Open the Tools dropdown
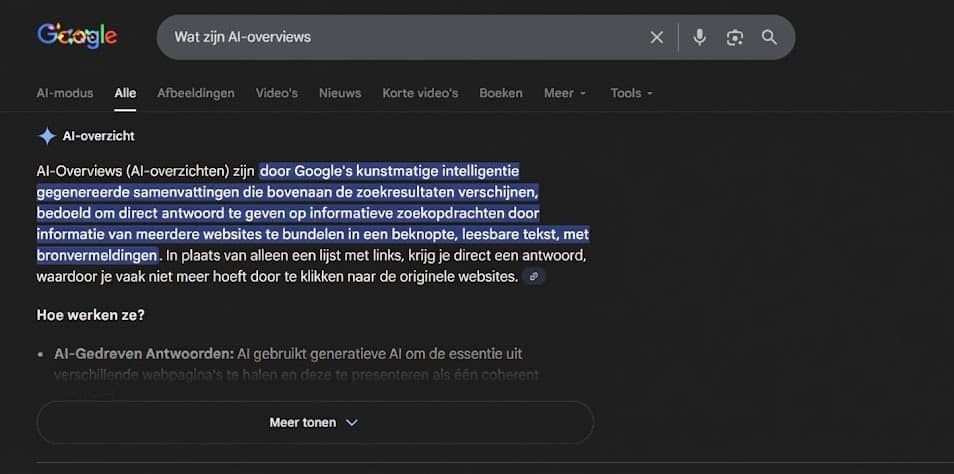The height and width of the screenshot is (474, 954). click(x=632, y=93)
